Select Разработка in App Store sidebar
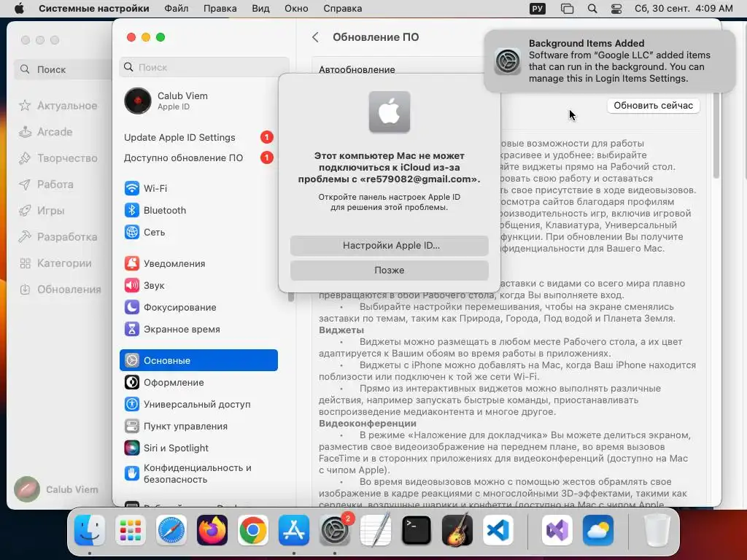Screen dimensions: 747x560 click(x=58, y=237)
